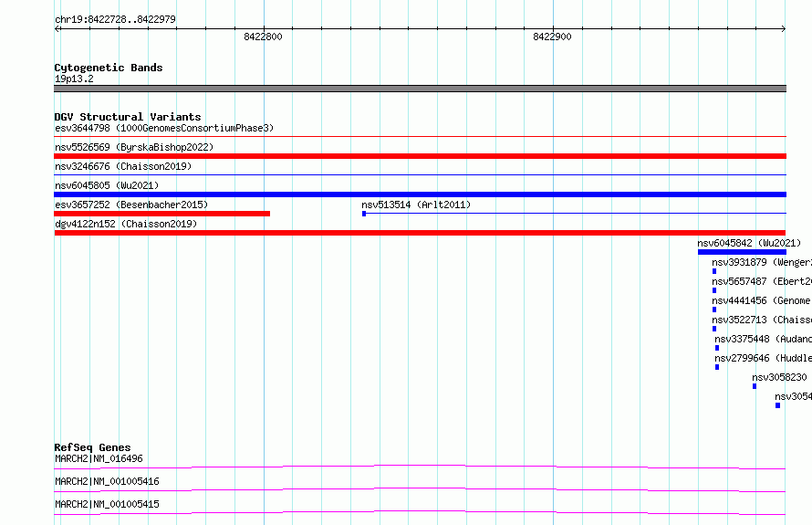Open MARCH2|NM_001005415 transcript label
Viewport: 812px width, 525px height.
click(x=107, y=504)
